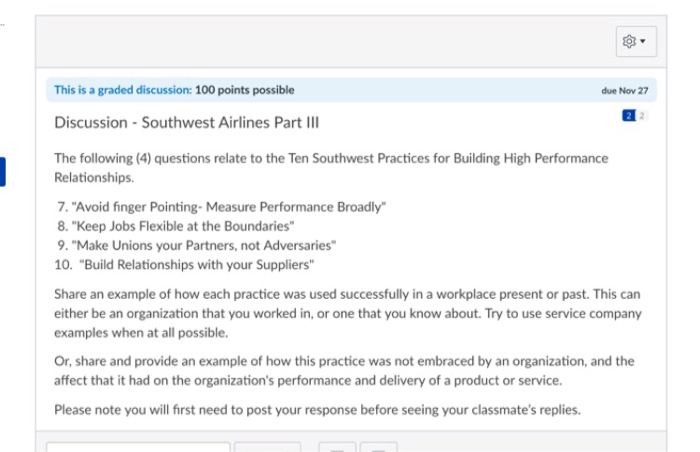Click list item 8 "Keep Jobs Flexible"
Screen dimensions: 700x452
[175, 226]
